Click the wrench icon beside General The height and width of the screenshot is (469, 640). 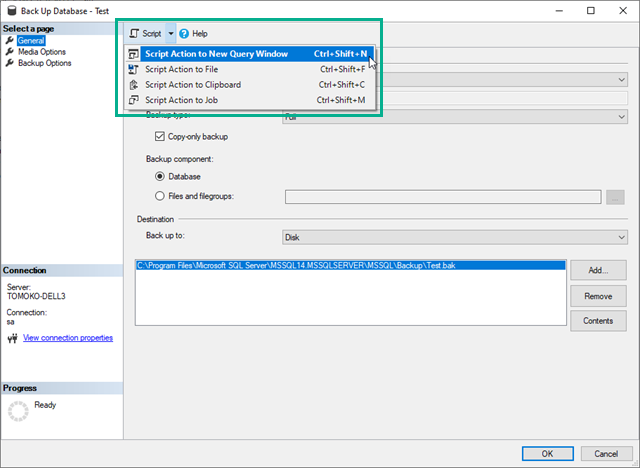(x=9, y=40)
